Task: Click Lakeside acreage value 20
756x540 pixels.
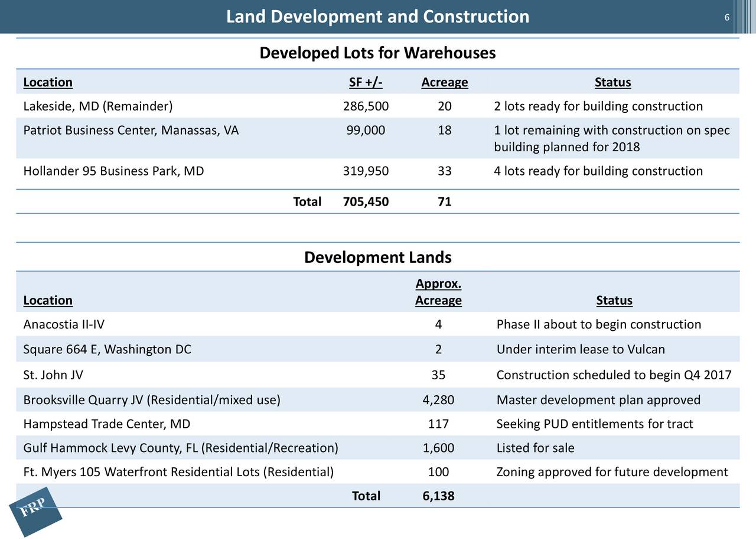Action: [x=445, y=106]
